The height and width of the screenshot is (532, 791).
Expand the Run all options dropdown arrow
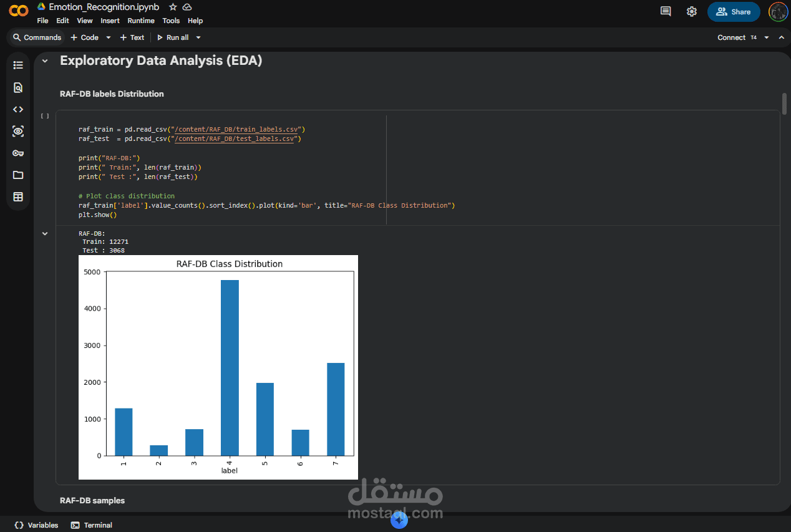(x=198, y=37)
